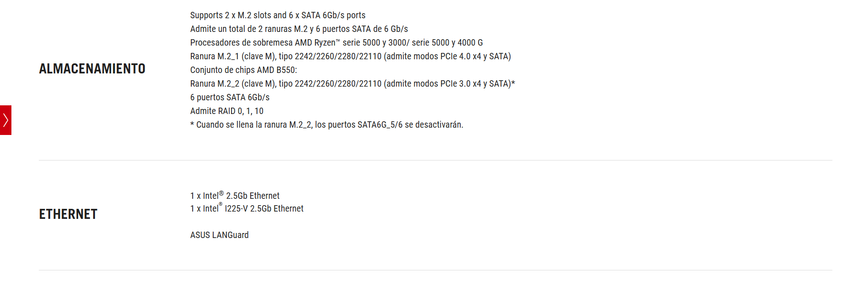Image resolution: width=868 pixels, height=290 pixels.
Task: Click the 'Admite RAID 0, 1, 10' text
Action: tap(227, 111)
